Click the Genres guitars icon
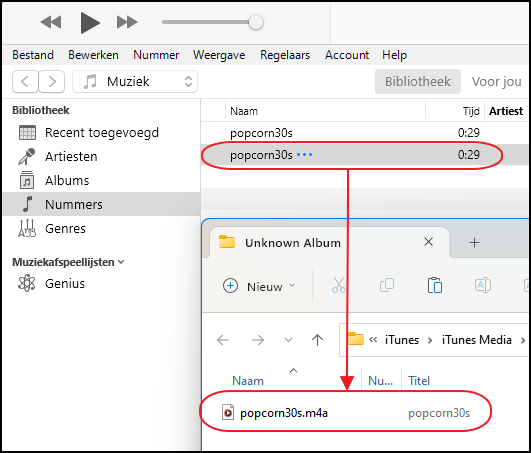531x453 pixels. [27, 229]
